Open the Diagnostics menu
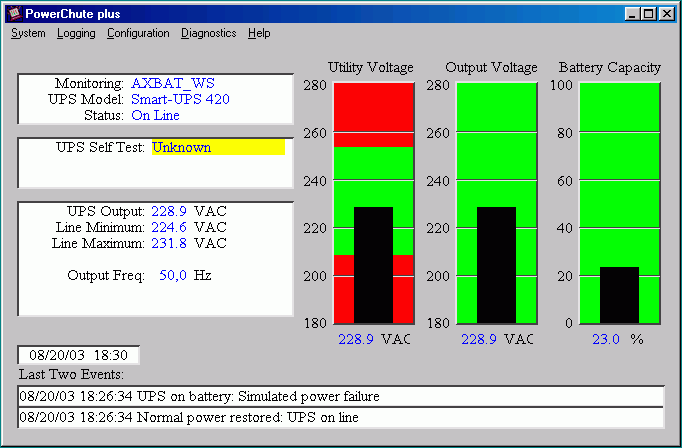682x448 pixels. point(209,33)
